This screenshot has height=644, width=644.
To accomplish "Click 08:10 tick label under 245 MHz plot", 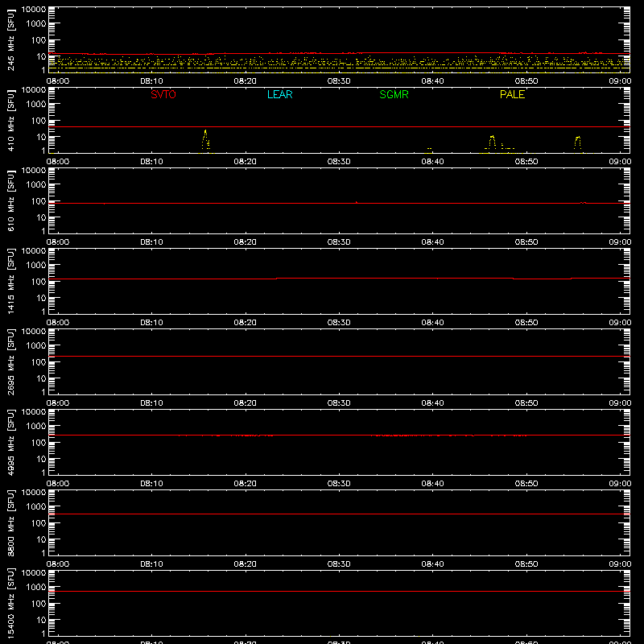I will coord(151,81).
